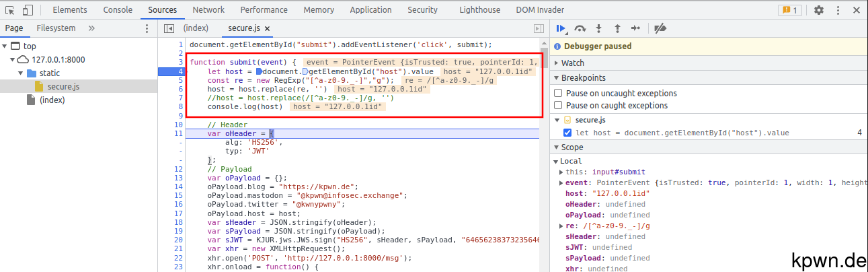This screenshot has width=868, height=272.
Task: Step into next function call
Action: point(599,28)
